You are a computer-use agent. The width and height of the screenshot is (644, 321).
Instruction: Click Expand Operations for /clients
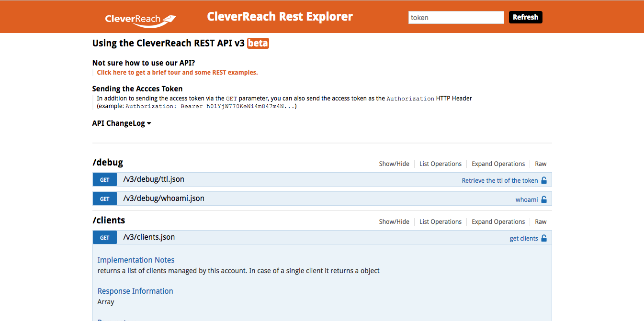[498, 221]
